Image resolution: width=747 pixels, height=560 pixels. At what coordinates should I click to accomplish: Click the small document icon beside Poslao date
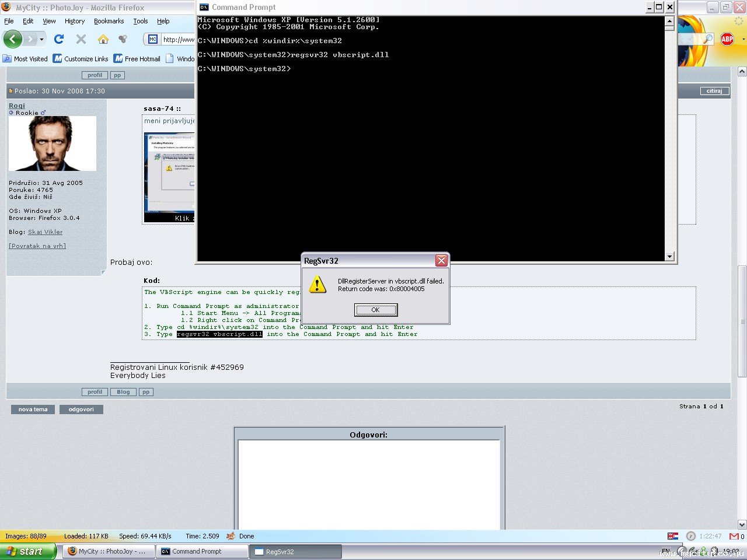point(11,91)
